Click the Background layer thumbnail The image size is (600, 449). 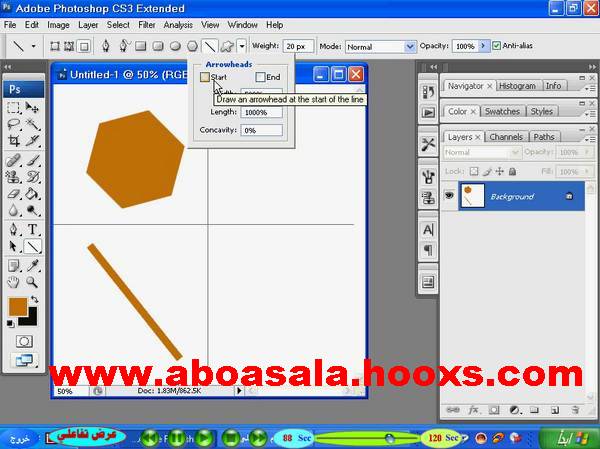473,196
